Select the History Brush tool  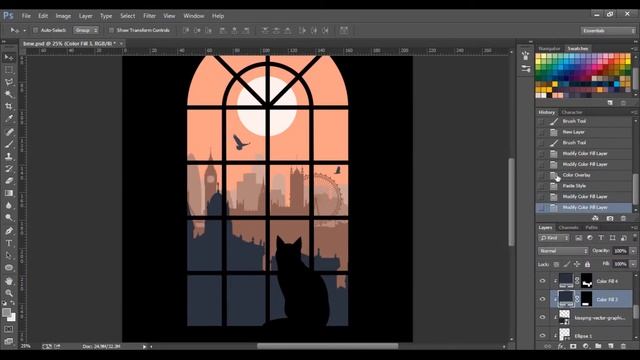coord(9,168)
